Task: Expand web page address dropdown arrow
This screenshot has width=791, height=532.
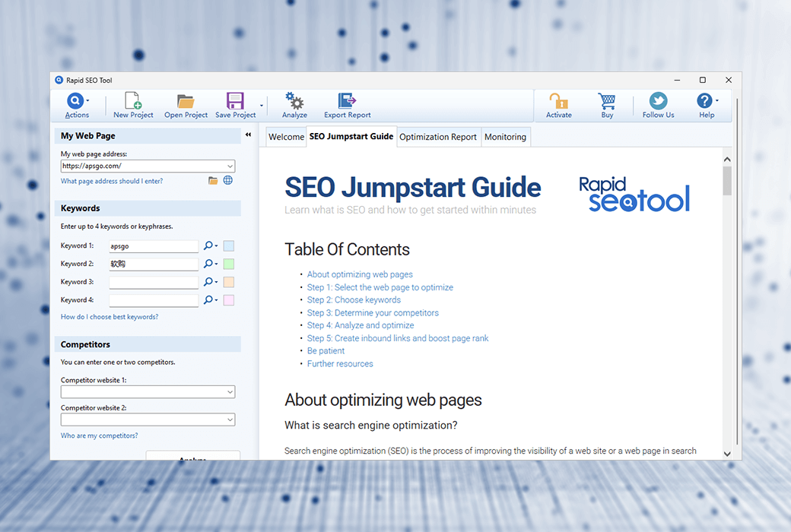Action: [x=230, y=166]
